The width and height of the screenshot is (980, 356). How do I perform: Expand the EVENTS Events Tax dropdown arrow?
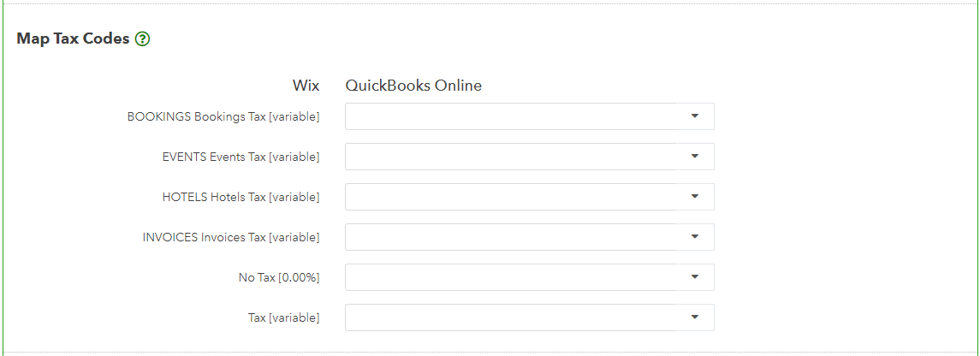[694, 156]
